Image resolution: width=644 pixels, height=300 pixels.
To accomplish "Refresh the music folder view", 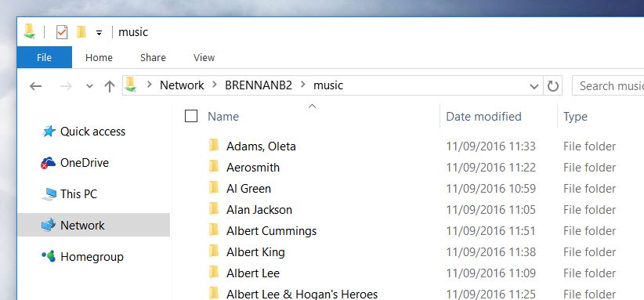I will (x=553, y=86).
